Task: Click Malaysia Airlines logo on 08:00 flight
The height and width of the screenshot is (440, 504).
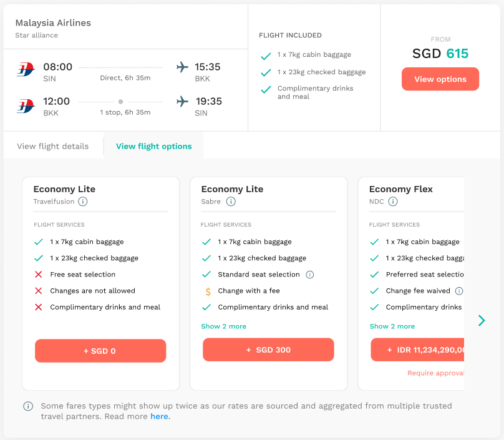Action: (x=26, y=72)
